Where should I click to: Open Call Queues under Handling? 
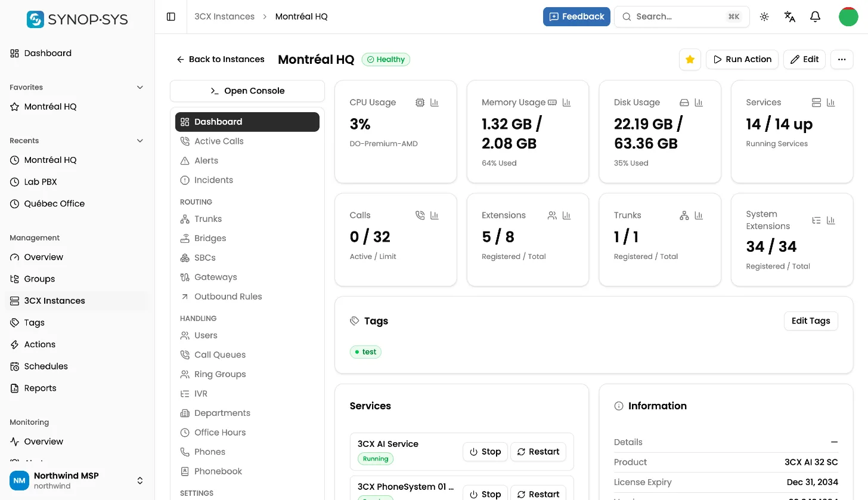247,355
